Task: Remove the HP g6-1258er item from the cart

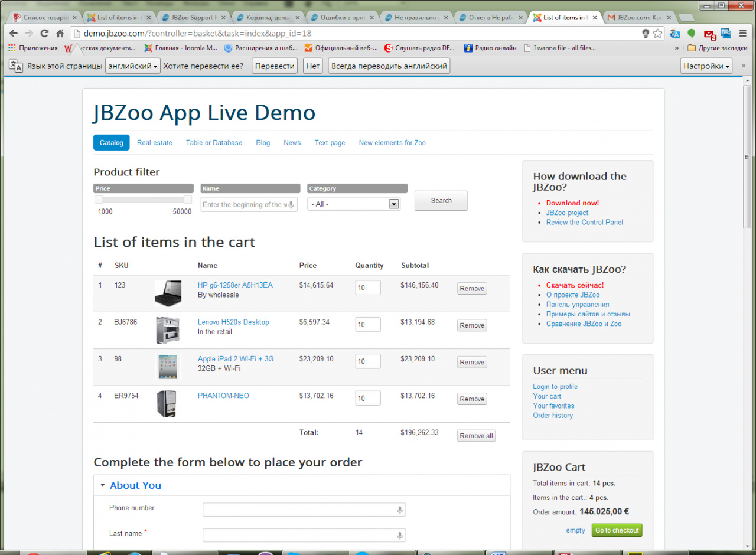Action: tap(472, 289)
